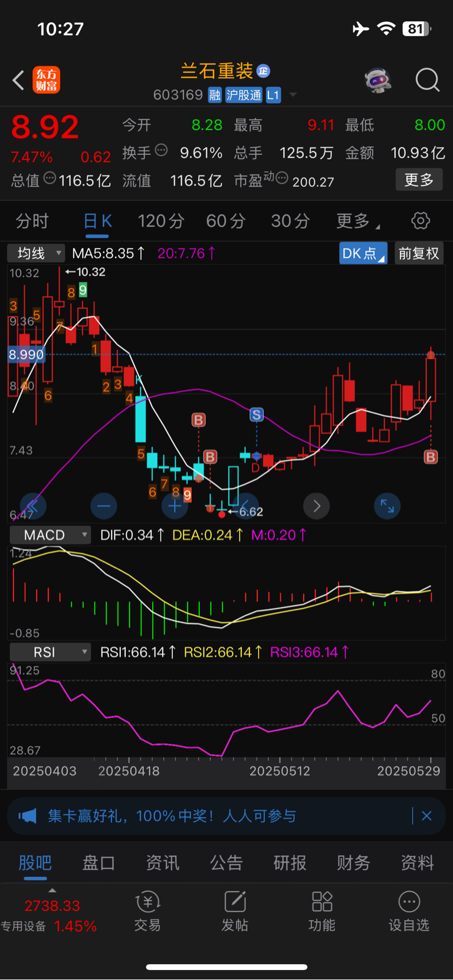Open the 均线 indicator dropdown
The height and width of the screenshot is (980, 453).
click(x=36, y=253)
